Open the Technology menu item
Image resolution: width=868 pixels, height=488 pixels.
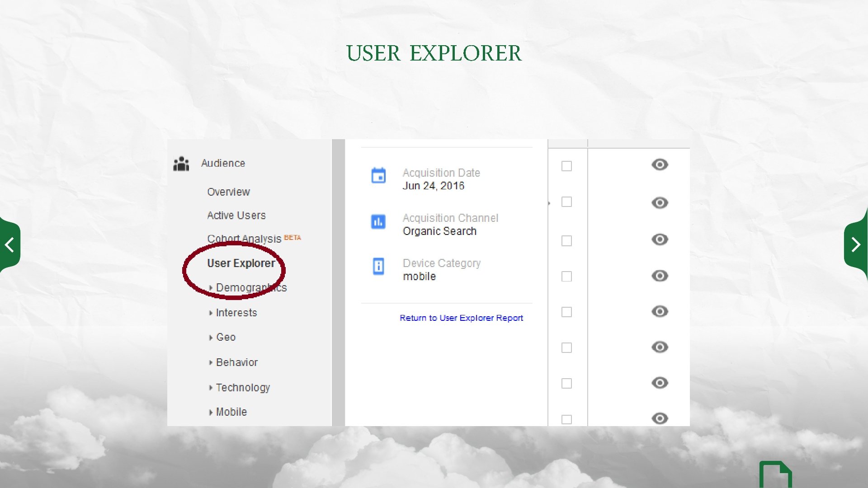(x=243, y=388)
